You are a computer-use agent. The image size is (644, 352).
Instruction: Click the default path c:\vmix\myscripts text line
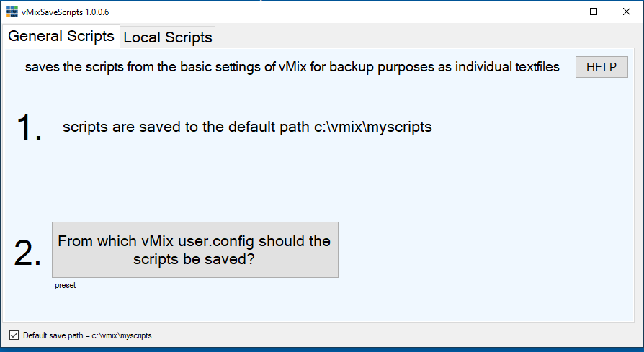click(247, 127)
